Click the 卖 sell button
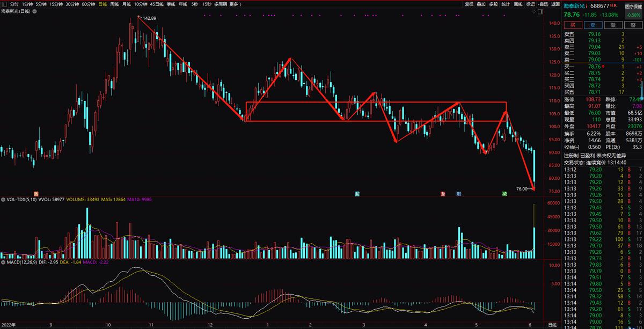The image size is (644, 329). point(592,25)
